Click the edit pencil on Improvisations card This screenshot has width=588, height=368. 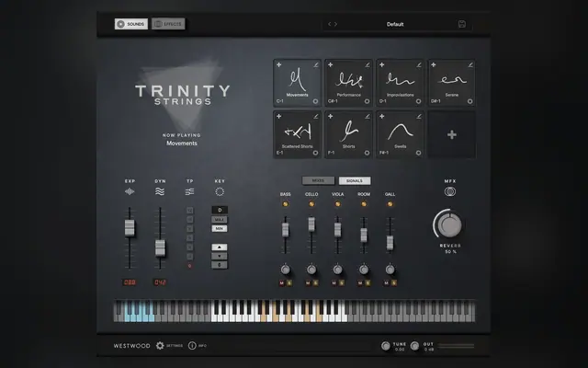(419, 65)
